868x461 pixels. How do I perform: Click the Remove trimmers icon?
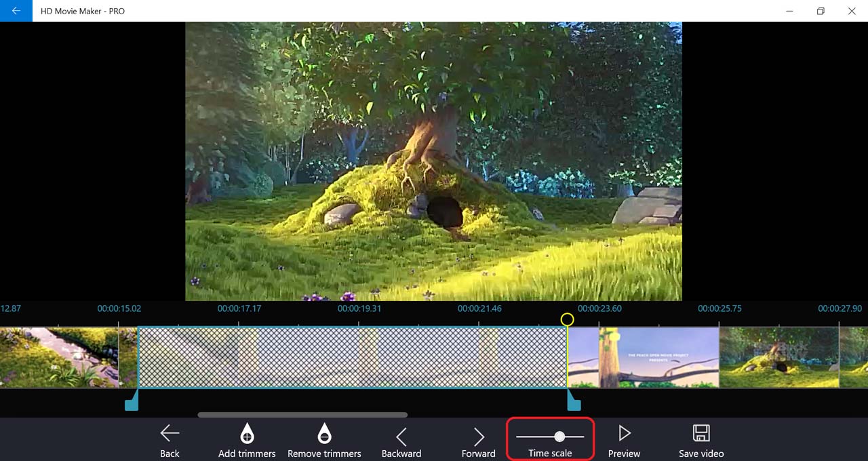click(324, 433)
